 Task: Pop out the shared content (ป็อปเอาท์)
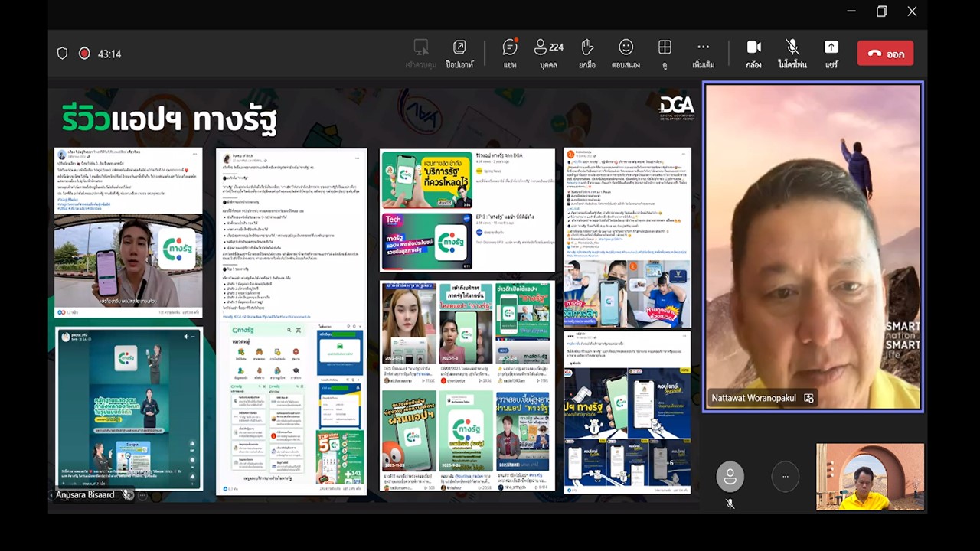pos(459,53)
